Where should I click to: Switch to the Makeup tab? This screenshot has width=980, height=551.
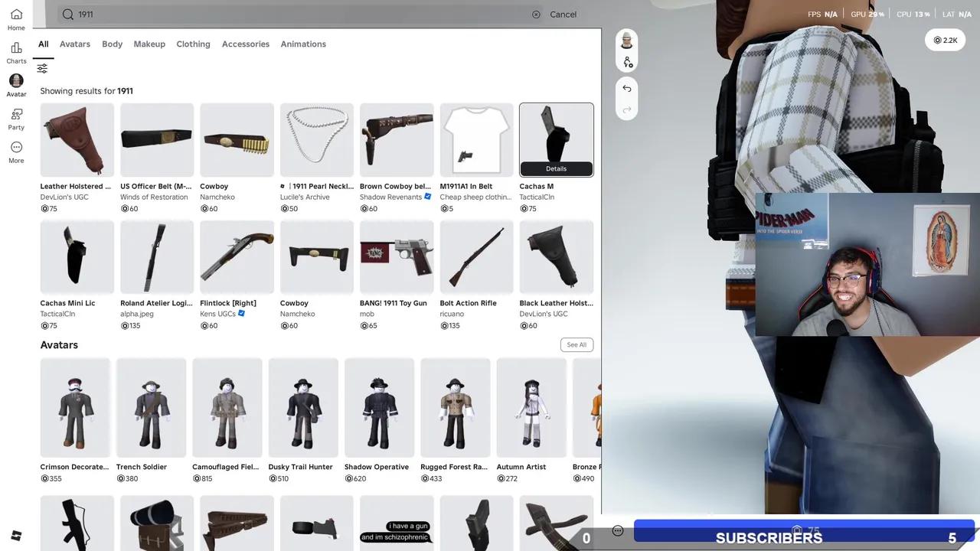[x=149, y=44]
